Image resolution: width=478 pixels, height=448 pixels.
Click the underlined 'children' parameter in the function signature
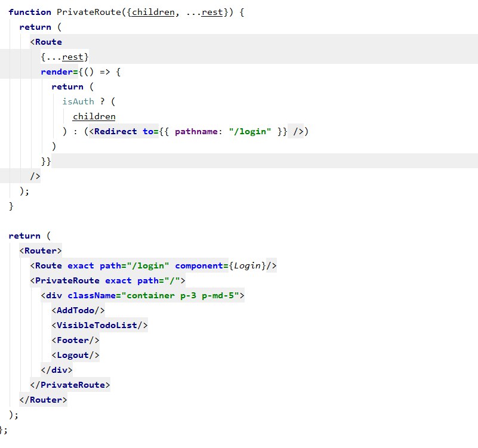click(153, 12)
